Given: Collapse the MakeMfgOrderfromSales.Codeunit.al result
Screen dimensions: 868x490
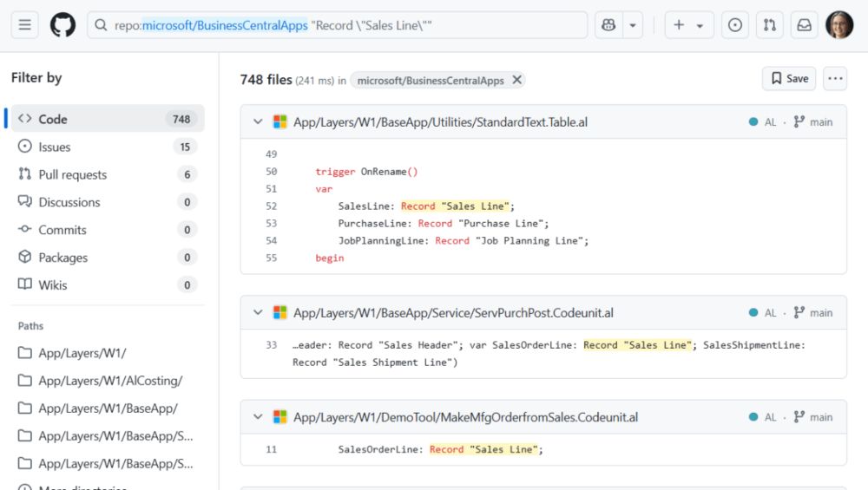Looking at the screenshot, I should (x=258, y=417).
